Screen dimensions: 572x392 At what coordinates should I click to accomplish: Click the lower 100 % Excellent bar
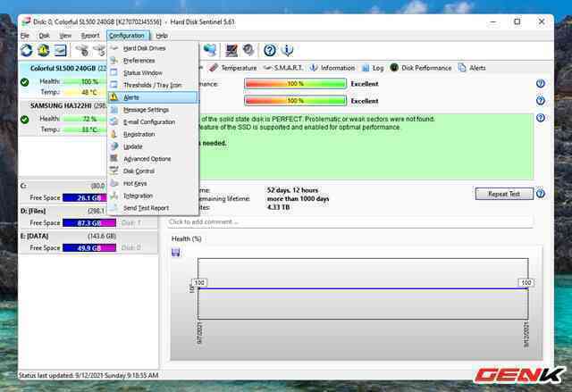click(x=295, y=101)
